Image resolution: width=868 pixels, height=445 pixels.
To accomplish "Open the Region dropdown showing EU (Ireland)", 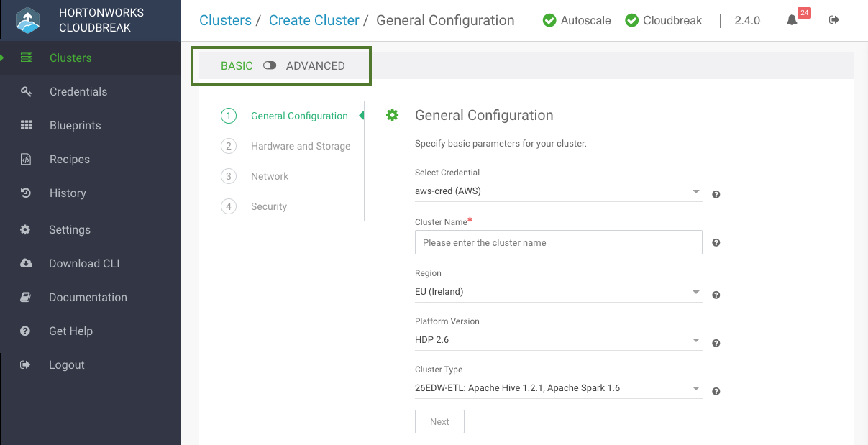I will (x=558, y=292).
